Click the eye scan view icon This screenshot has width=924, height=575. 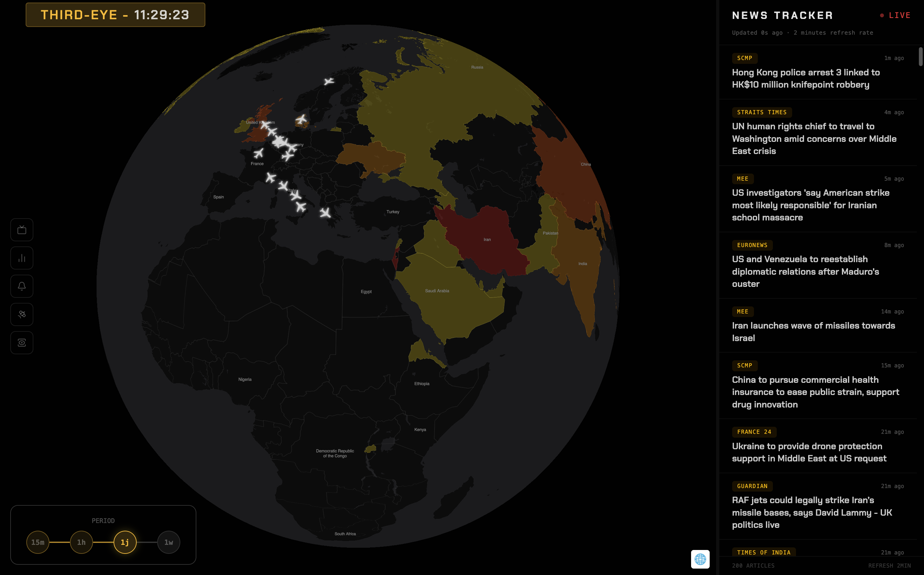22,343
